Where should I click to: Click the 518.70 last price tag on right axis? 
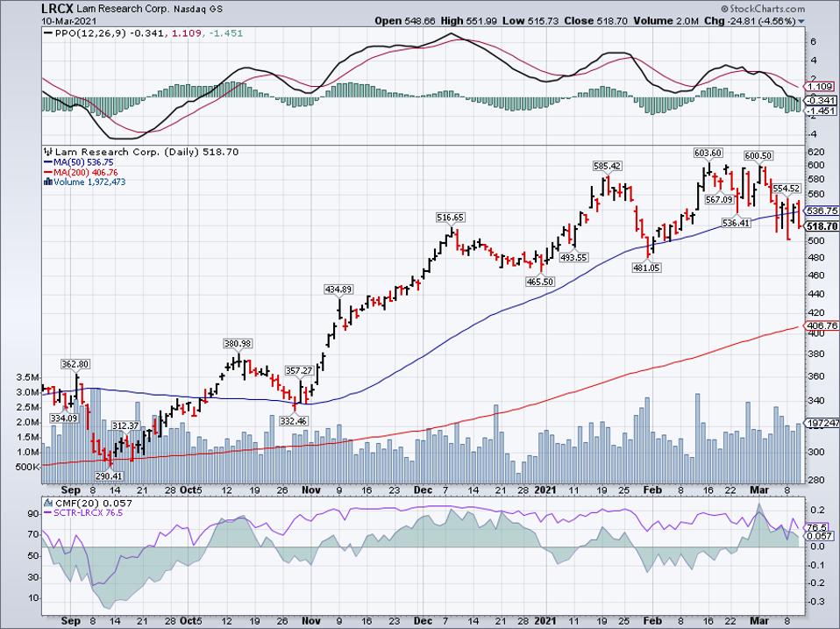click(x=822, y=226)
